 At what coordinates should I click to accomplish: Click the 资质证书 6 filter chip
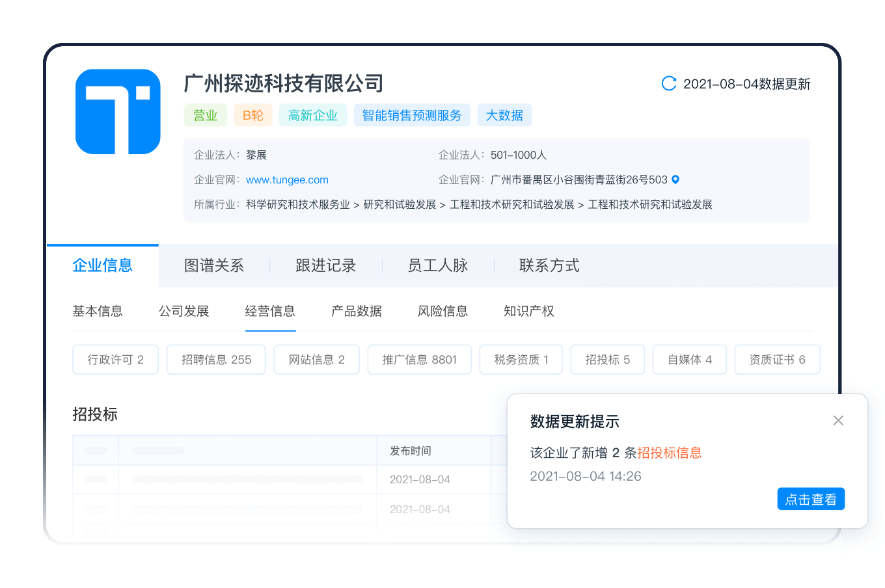[778, 360]
